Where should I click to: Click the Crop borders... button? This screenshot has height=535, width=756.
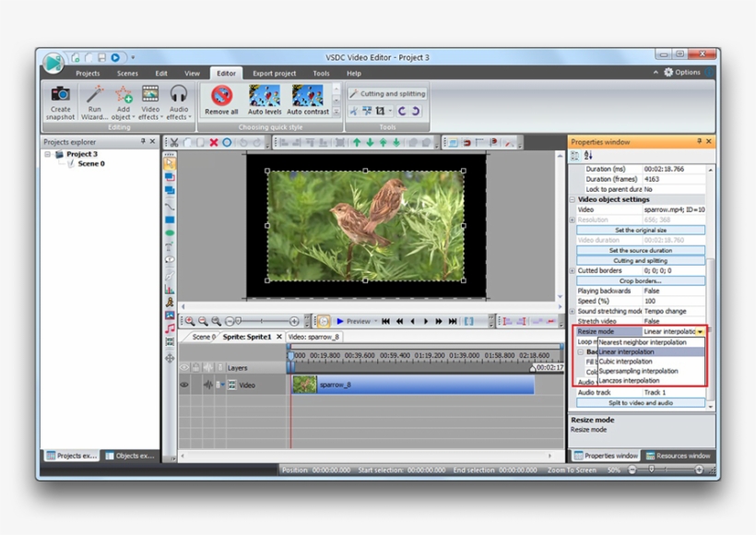coord(640,280)
